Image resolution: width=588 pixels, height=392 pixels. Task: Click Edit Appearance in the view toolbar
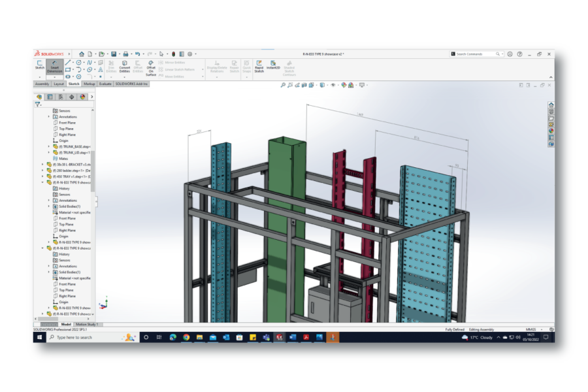click(x=344, y=85)
